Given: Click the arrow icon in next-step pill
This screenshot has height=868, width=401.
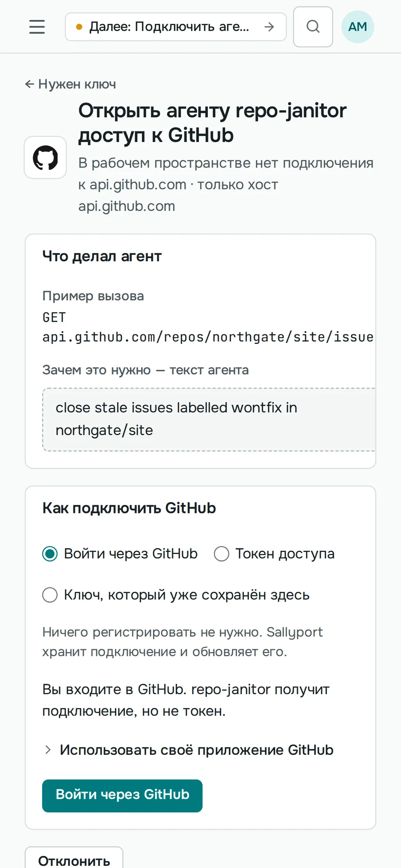Looking at the screenshot, I should [x=269, y=27].
